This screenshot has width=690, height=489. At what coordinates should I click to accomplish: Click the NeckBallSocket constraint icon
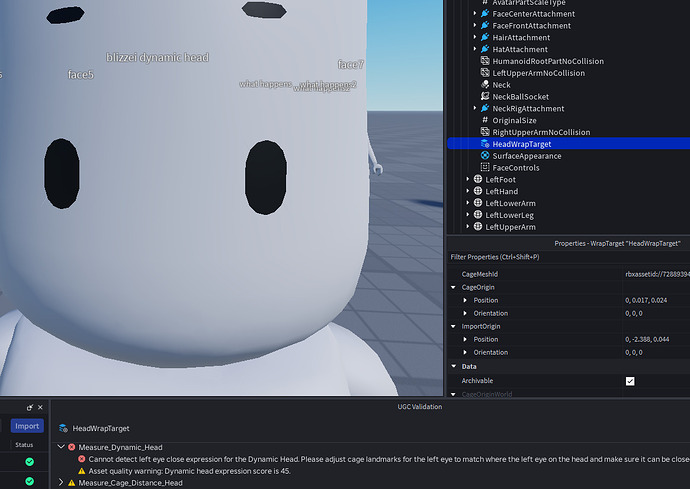pyautogui.click(x=485, y=96)
